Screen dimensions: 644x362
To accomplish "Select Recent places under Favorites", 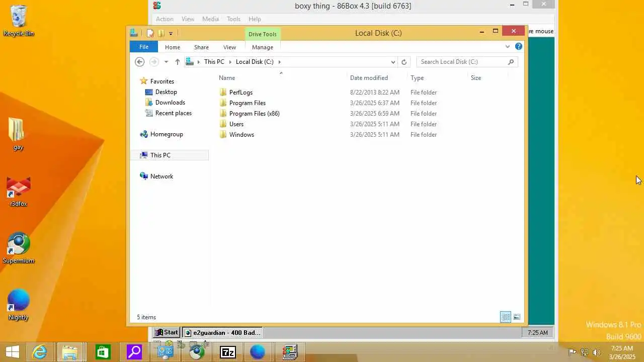I will [x=174, y=113].
